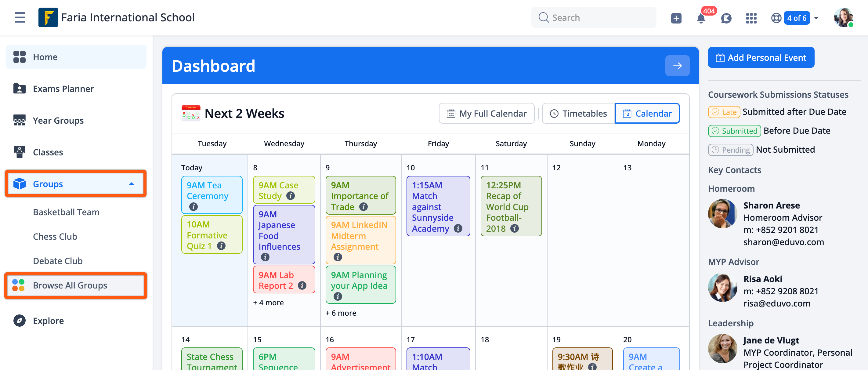This screenshot has height=370, width=868.
Task: Open Exams Planner in sidebar
Action: (x=63, y=89)
